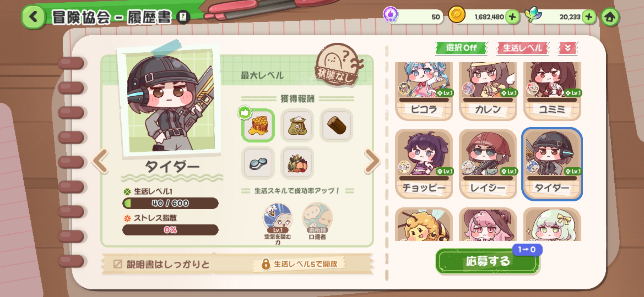Add gold coins with plus button
This screenshot has width=644, height=297.
tap(512, 17)
